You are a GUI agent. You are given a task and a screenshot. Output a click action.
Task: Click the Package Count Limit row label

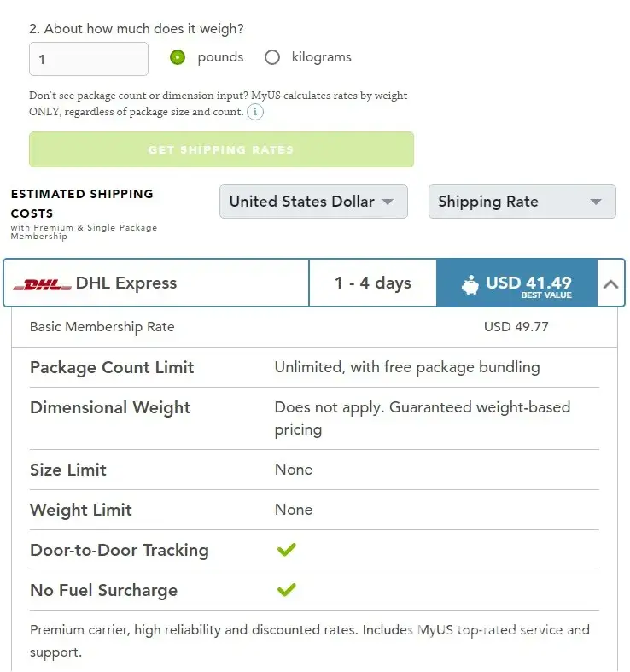click(x=112, y=368)
